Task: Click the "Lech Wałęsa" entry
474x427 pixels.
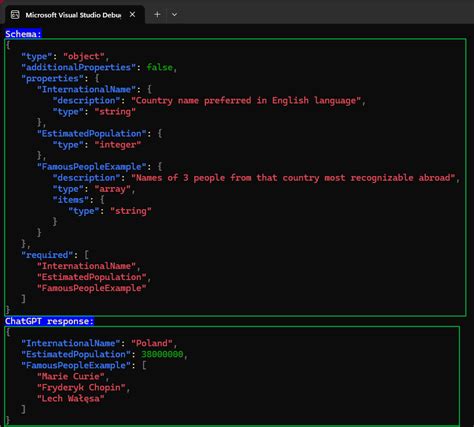Action: pos(70,399)
